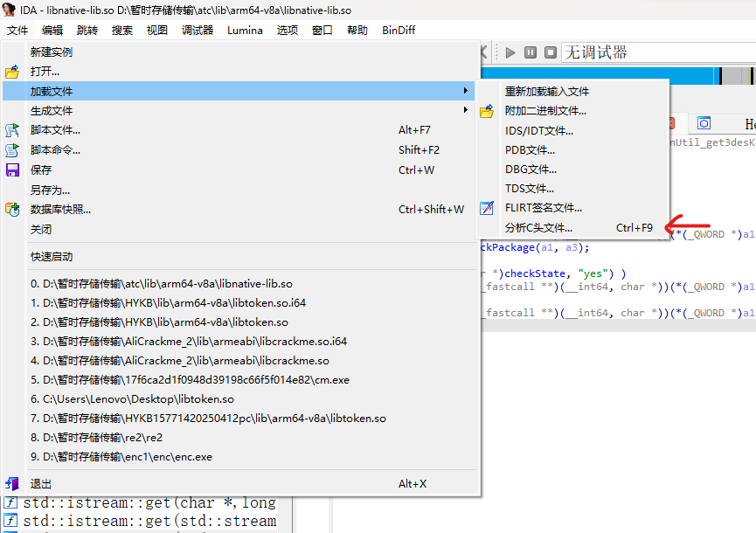Screen dimensions: 756x533
Task: Click the open-folder icon beside 打开...
Action: 12,72
